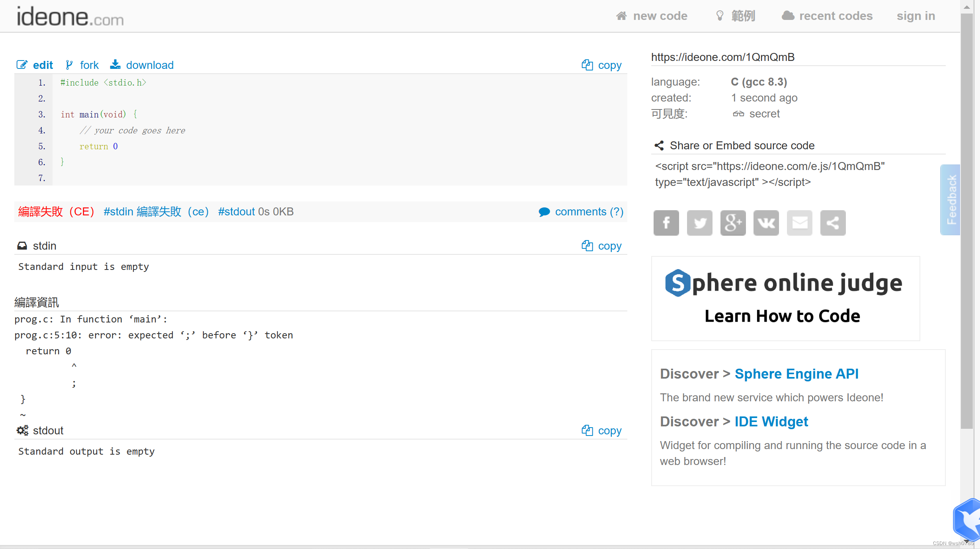The image size is (980, 549).
Task: Share on VK
Action: (766, 223)
